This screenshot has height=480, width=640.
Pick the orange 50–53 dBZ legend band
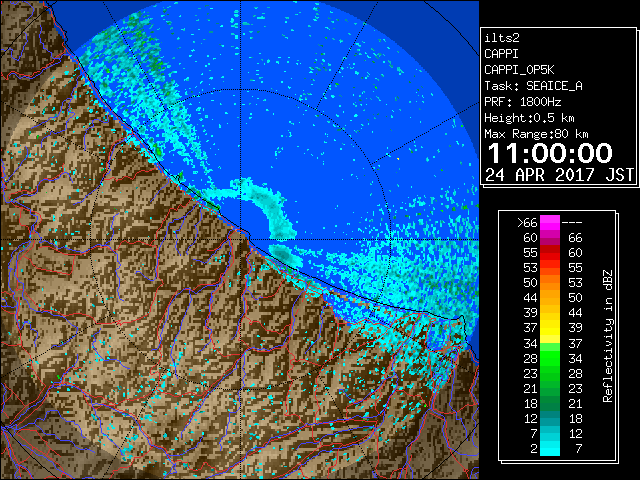pos(550,282)
